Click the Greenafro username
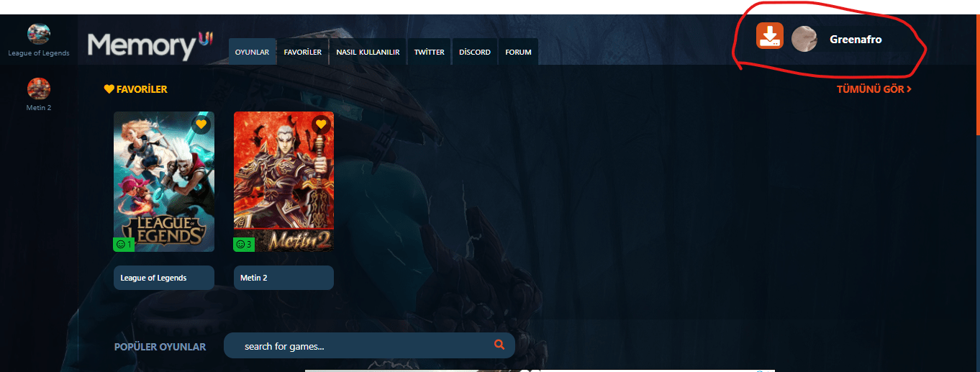The image size is (980, 372). click(x=856, y=40)
